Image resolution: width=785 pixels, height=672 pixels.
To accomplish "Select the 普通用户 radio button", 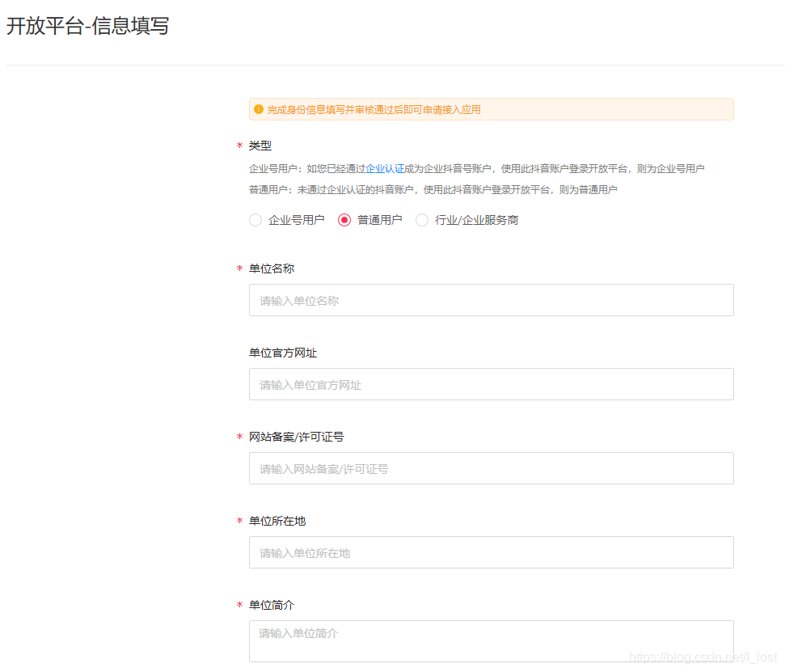I will pyautogui.click(x=344, y=220).
